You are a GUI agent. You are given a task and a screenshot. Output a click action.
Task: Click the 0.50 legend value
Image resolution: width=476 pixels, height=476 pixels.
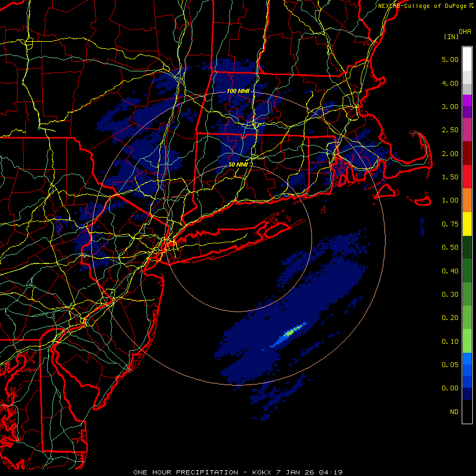click(x=450, y=248)
